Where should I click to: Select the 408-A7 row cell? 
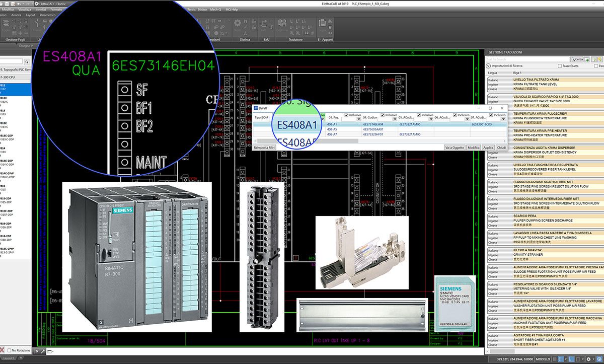(x=333, y=134)
